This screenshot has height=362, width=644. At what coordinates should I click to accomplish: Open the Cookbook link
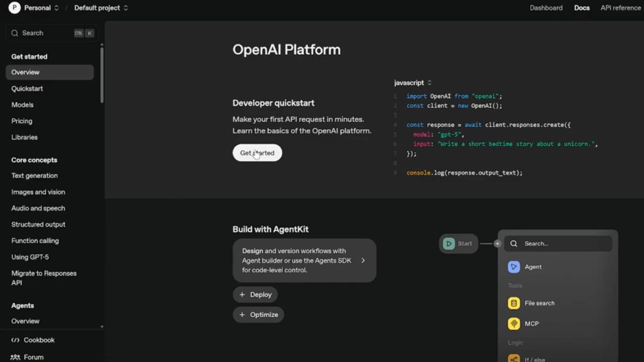[x=39, y=340]
